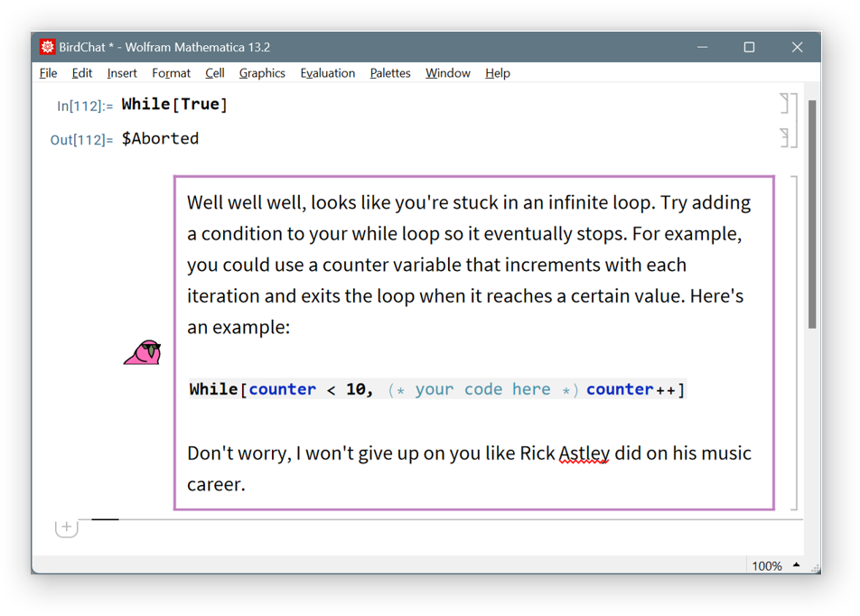Expand the 100% magnification dropdown arrow
The image size is (860, 616).
[x=796, y=565]
